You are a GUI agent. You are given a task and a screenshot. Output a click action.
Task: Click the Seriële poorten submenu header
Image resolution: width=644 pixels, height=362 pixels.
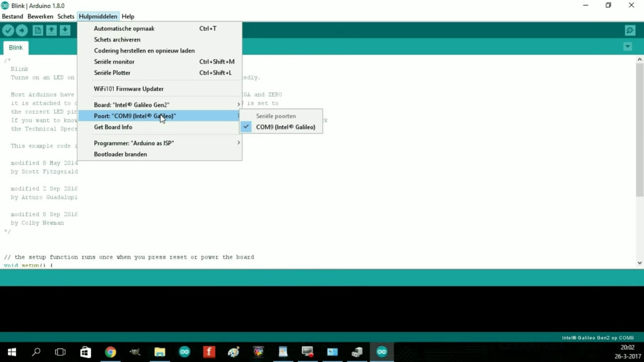coord(276,116)
